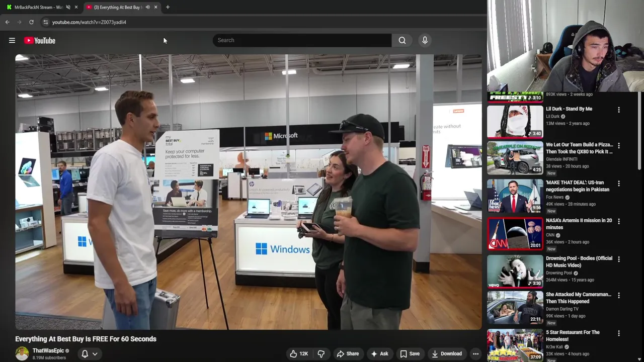Expand the notification options chevron
644x362 pixels.
coord(95,354)
